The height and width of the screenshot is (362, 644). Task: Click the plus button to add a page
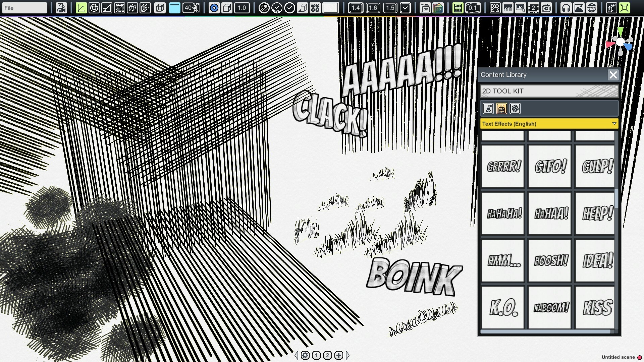pos(338,355)
